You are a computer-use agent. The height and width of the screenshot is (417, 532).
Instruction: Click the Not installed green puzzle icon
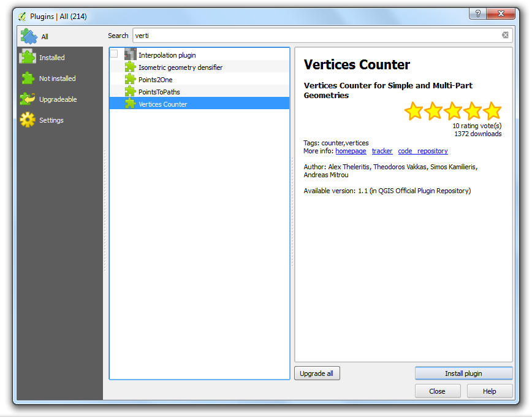[x=28, y=78]
